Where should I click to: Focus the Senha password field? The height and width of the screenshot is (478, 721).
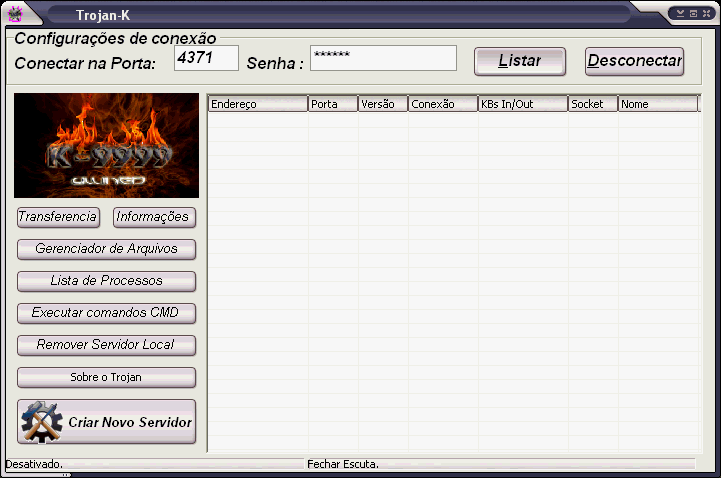pyautogui.click(x=383, y=58)
